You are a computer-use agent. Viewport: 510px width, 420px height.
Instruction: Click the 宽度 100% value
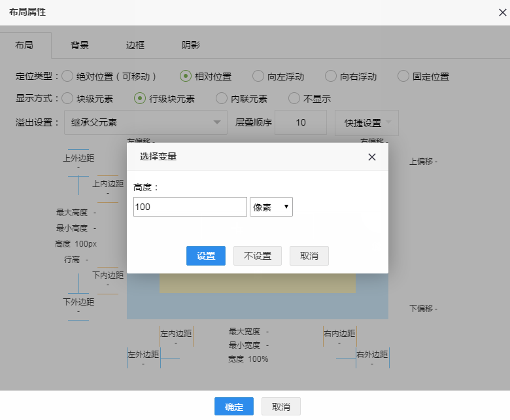coord(258,359)
